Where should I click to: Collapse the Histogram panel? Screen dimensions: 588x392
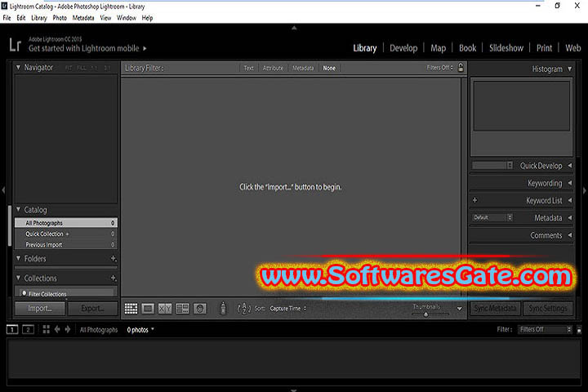pos(570,69)
